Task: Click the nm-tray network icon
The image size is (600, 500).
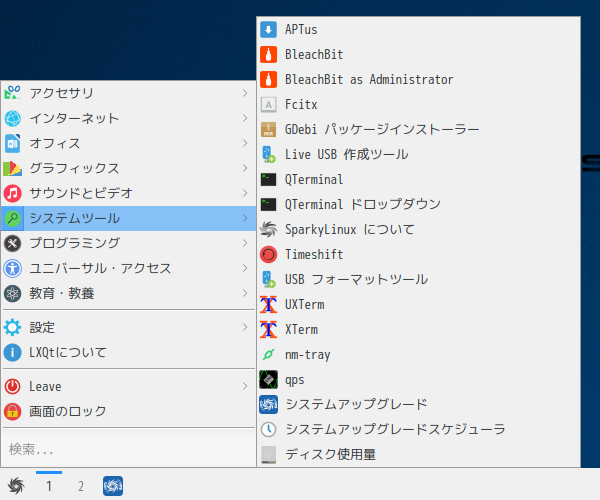Action: click(x=268, y=355)
